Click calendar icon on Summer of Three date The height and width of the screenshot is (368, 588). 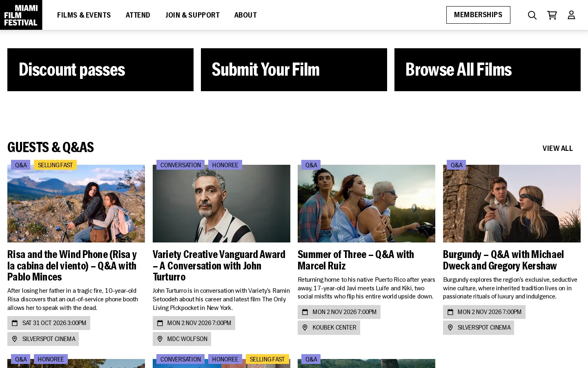point(305,312)
